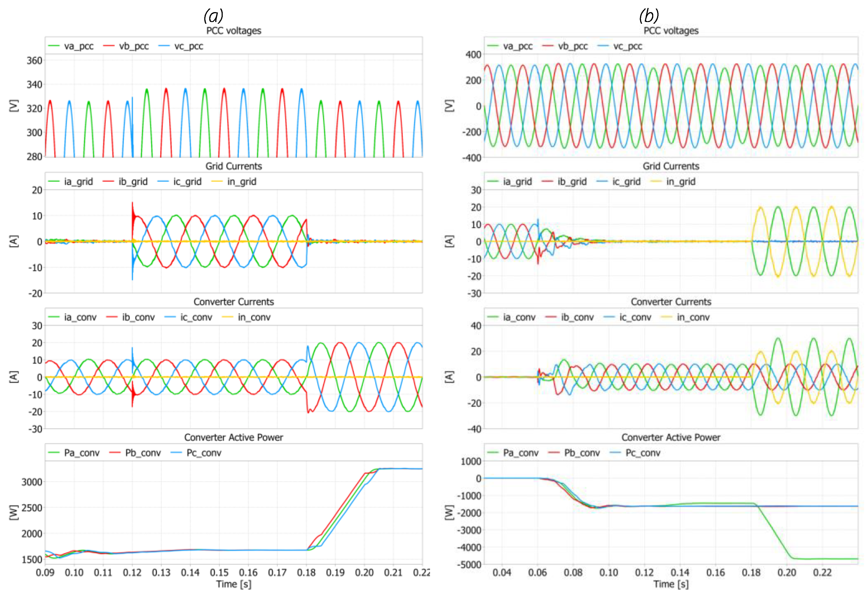This screenshot has height=596, width=868.
Task: Click the 'PCC voltages' title in panel (a)
Action: click(x=234, y=31)
